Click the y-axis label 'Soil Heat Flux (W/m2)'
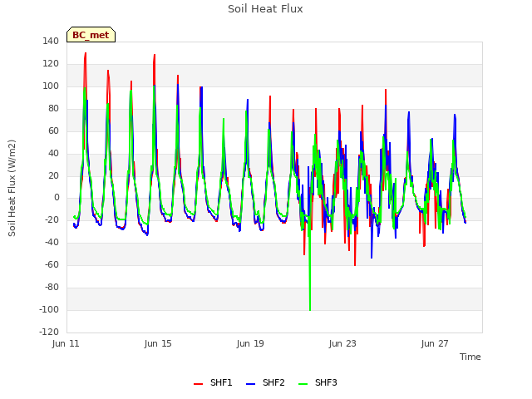The width and height of the screenshot is (532, 399). (12, 188)
